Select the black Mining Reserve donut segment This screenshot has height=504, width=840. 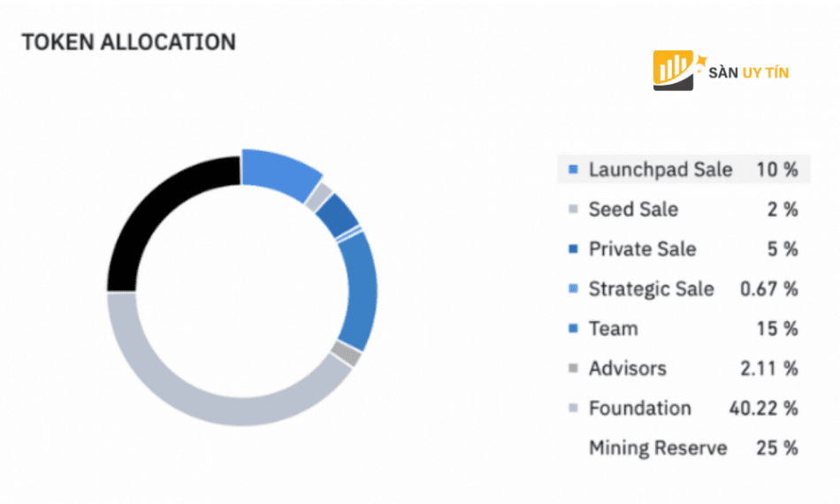(x=159, y=214)
